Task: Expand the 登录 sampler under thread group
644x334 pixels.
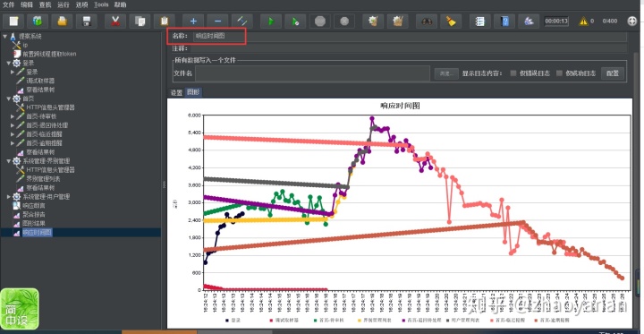Action: [x=13, y=72]
